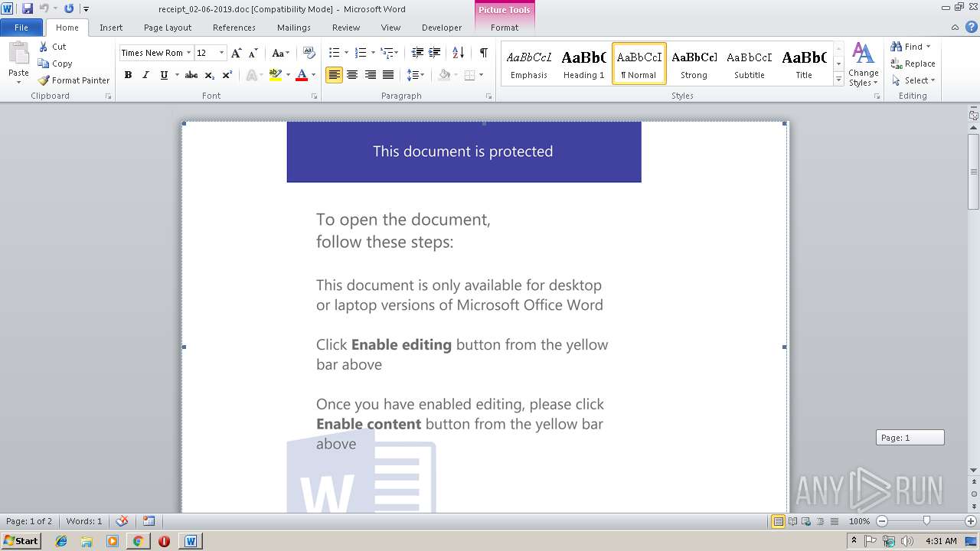The width and height of the screenshot is (980, 551).
Task: Click the vertical scrollbar thumb
Action: point(973,171)
